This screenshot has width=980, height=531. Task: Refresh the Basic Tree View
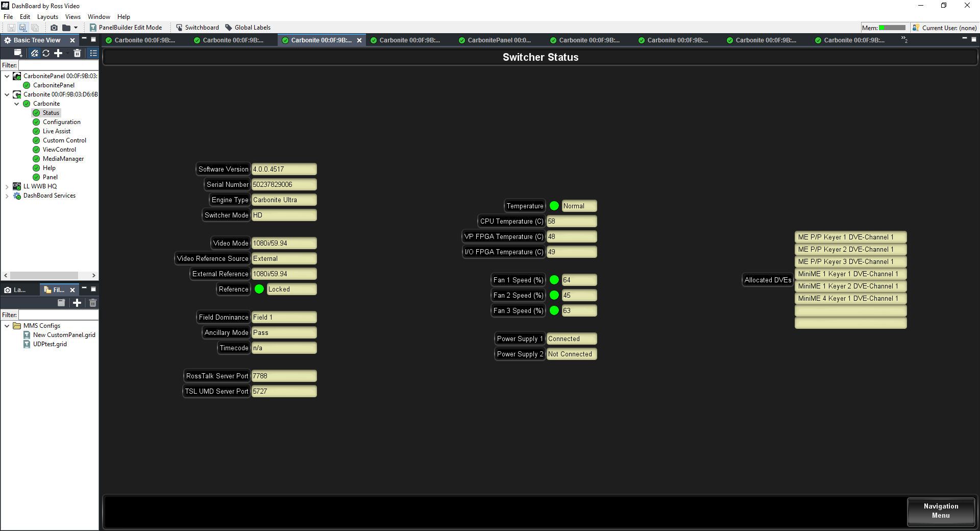[46, 53]
